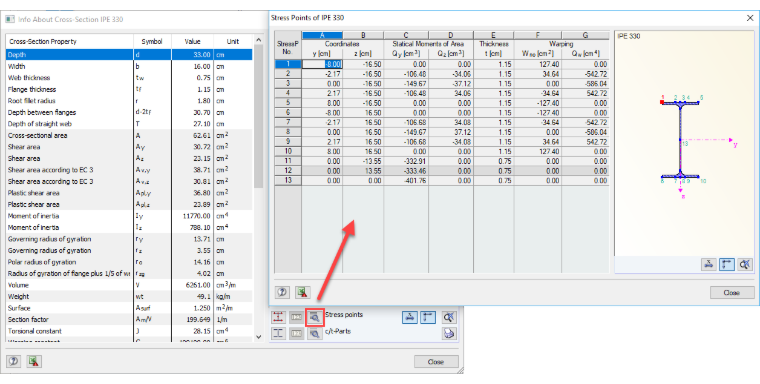Click property list scroll-up arrow
This screenshot has height=384, width=760.
(x=258, y=40)
